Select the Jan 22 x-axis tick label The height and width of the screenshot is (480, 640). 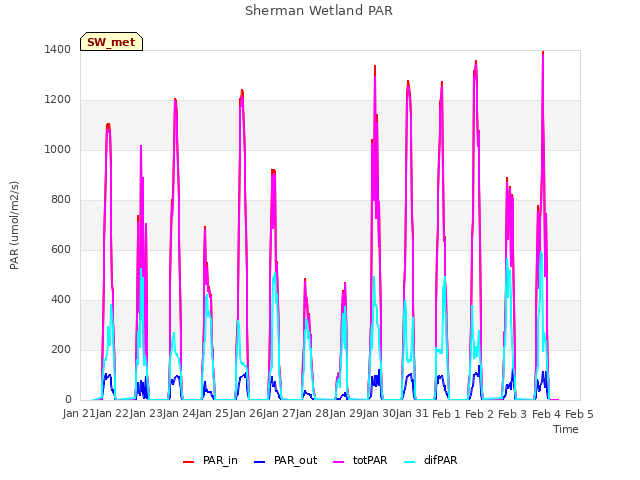[x=112, y=414]
